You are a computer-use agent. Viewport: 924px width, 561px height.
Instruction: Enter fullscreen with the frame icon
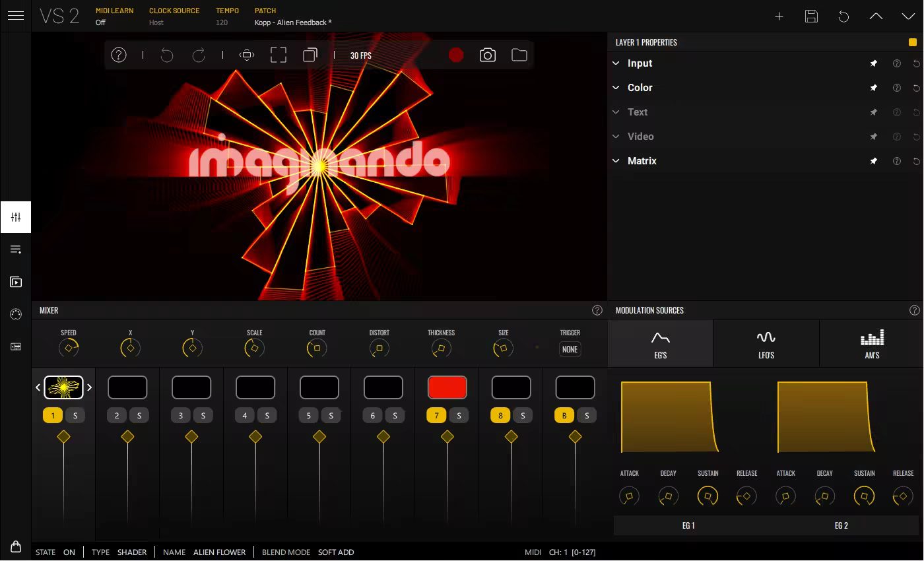click(279, 55)
